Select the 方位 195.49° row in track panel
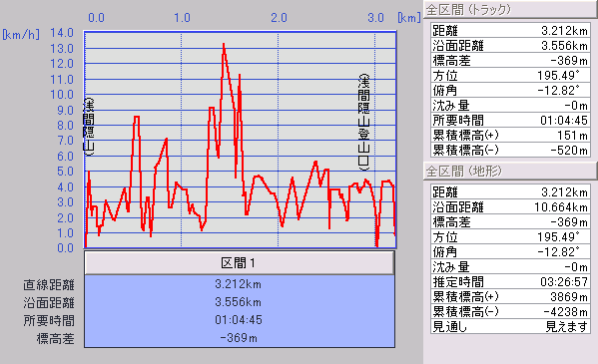 click(510, 75)
